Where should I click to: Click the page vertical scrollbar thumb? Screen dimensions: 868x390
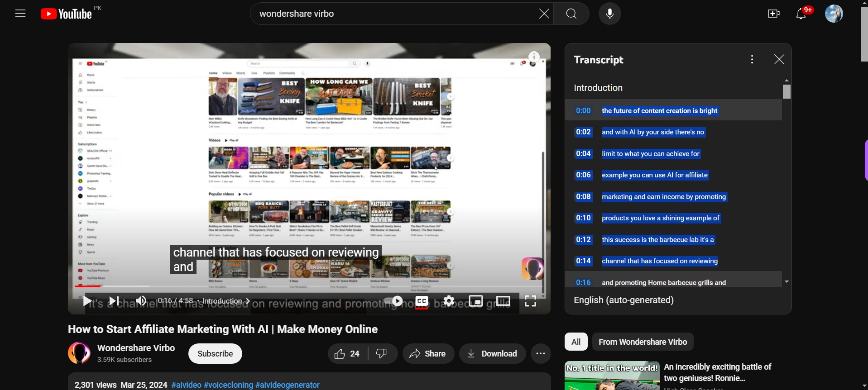(x=864, y=34)
